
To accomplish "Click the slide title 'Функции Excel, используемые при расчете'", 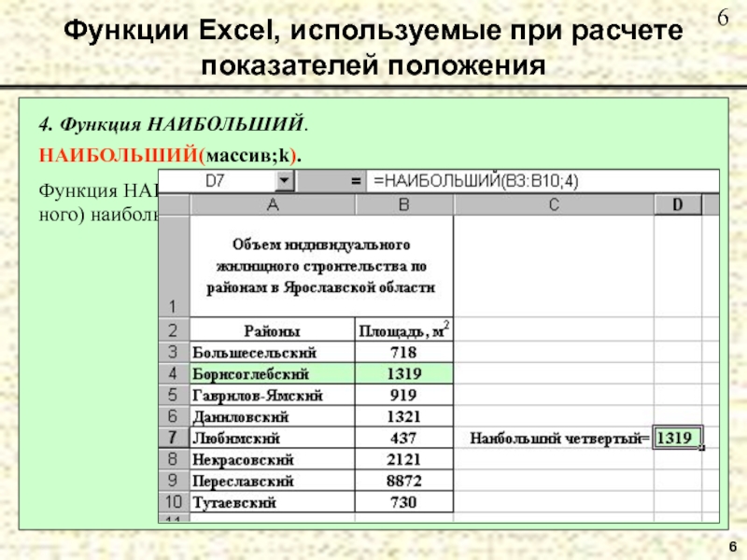I will [x=373, y=31].
